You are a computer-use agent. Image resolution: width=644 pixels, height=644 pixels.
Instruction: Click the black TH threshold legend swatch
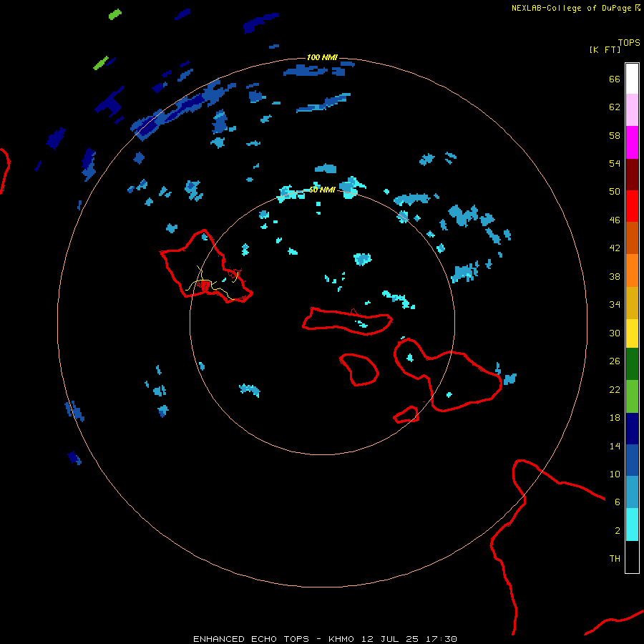(632, 557)
